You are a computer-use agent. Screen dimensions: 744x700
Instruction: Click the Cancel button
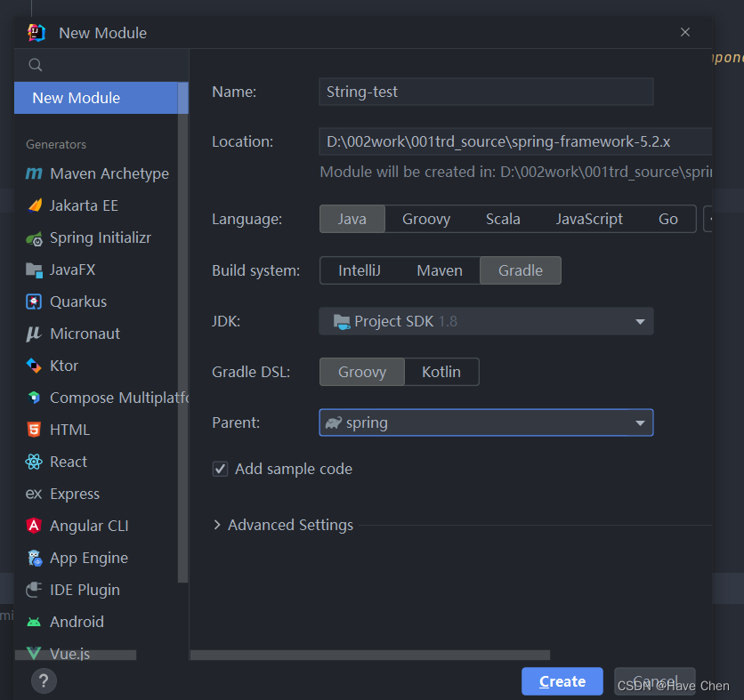(x=655, y=681)
